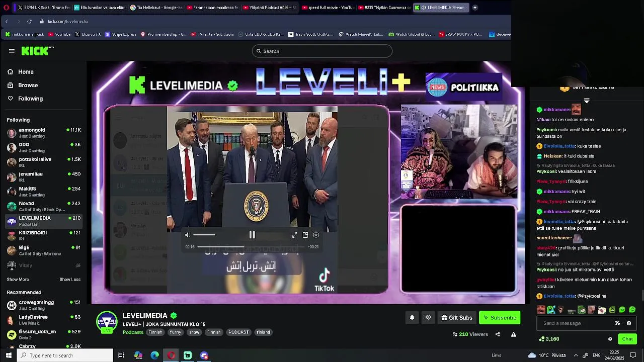Open pottukoiralive channel in sidebar
Image resolution: width=644 pixels, height=362 pixels.
[x=44, y=162]
